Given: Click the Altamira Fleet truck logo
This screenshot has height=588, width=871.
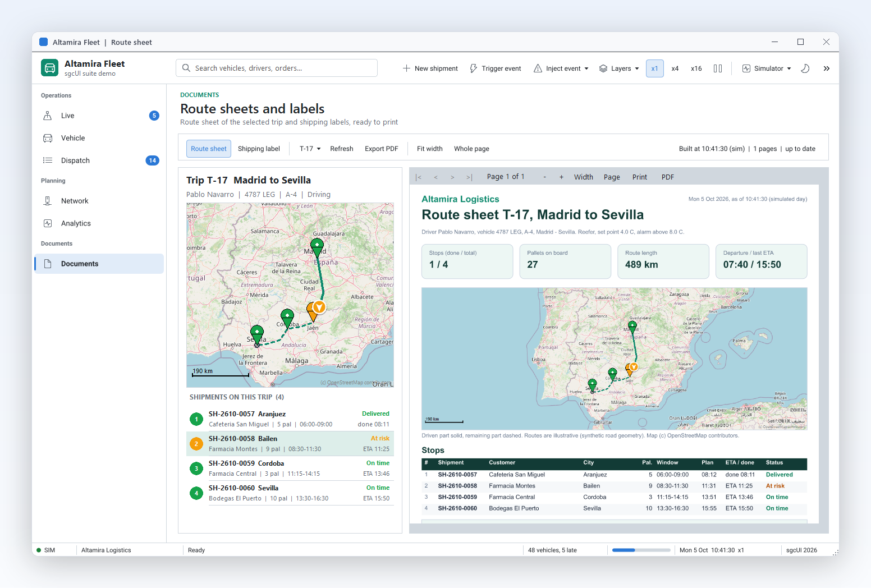Looking at the screenshot, I should point(50,68).
